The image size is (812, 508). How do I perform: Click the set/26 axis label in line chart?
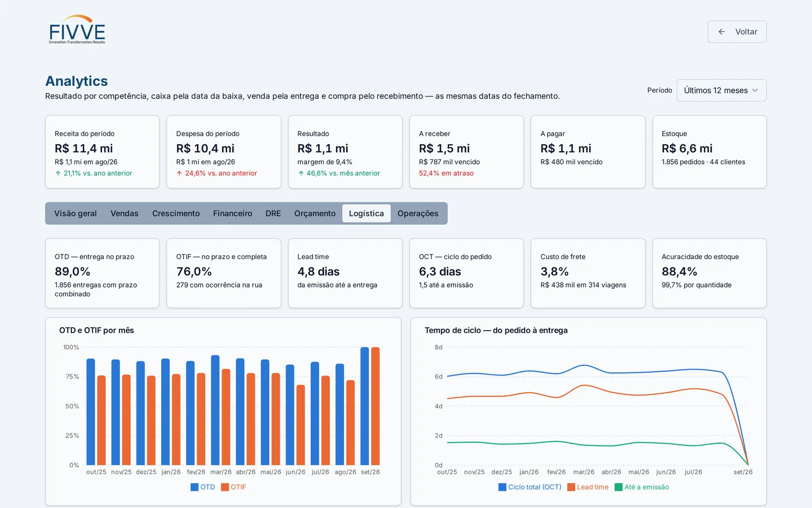tap(743, 472)
